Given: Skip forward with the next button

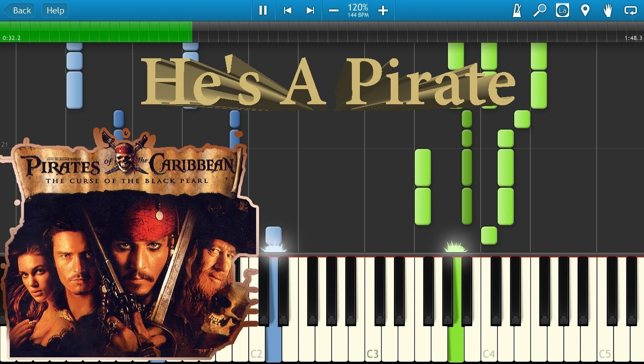Looking at the screenshot, I should coord(310,10).
